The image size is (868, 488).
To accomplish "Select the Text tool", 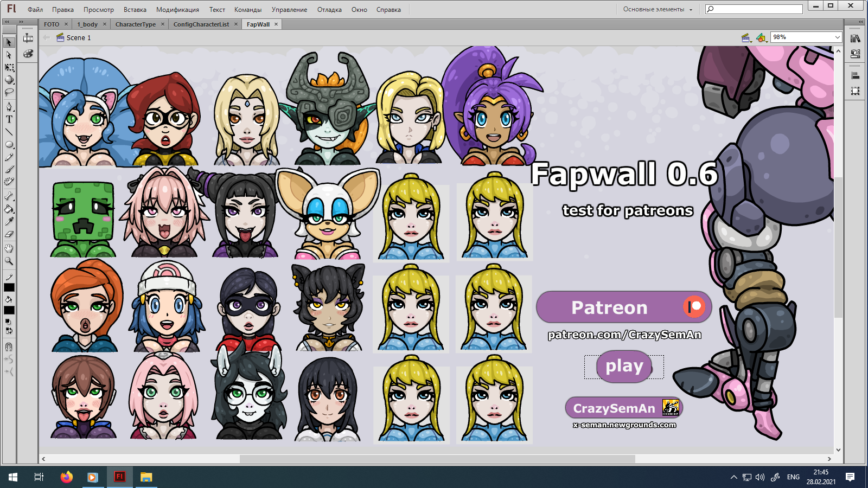I will point(9,119).
